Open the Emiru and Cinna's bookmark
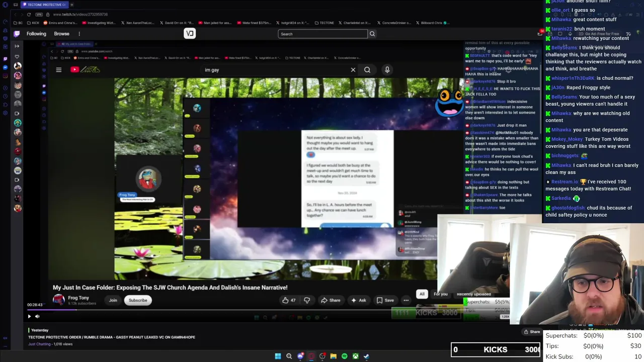This screenshot has height=362, width=644. (60, 23)
